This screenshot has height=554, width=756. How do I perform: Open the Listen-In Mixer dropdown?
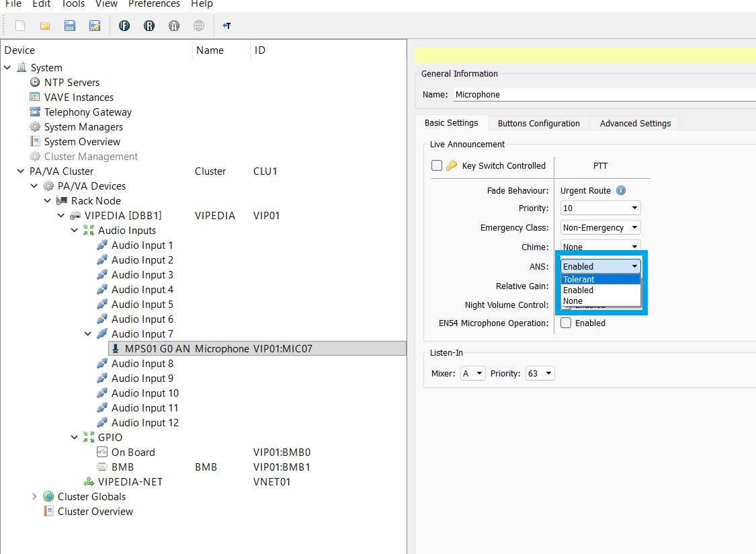click(x=472, y=374)
